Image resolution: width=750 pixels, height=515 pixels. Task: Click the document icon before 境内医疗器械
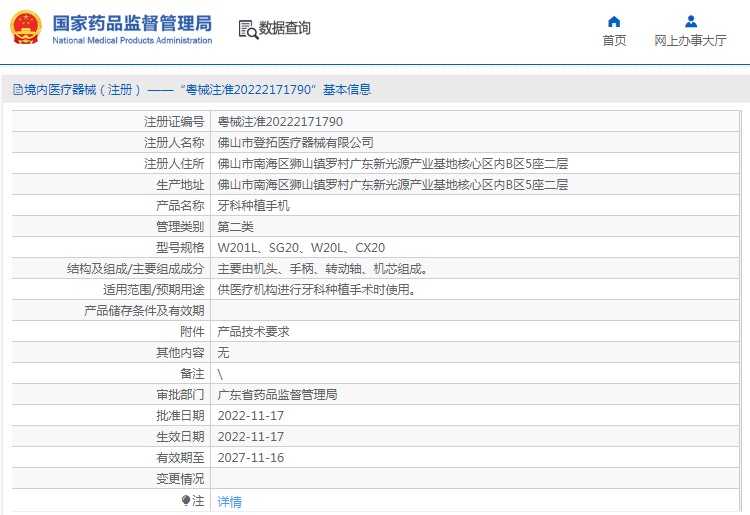(x=17, y=90)
